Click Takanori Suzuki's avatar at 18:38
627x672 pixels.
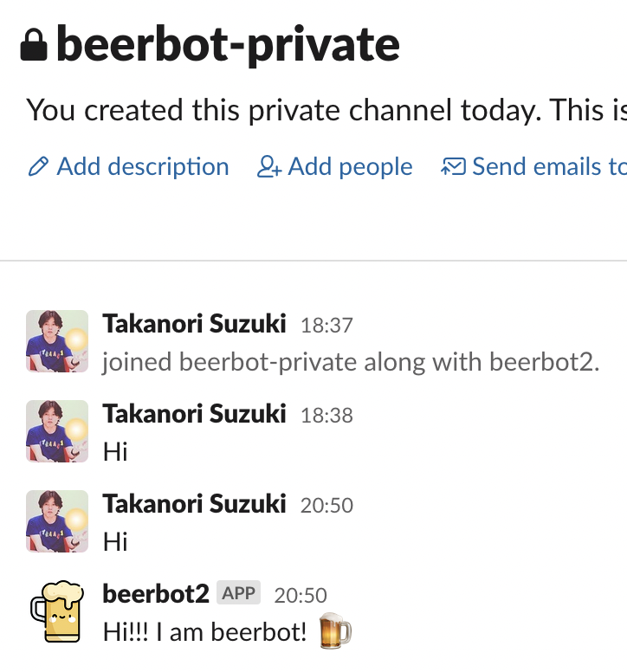tap(57, 431)
